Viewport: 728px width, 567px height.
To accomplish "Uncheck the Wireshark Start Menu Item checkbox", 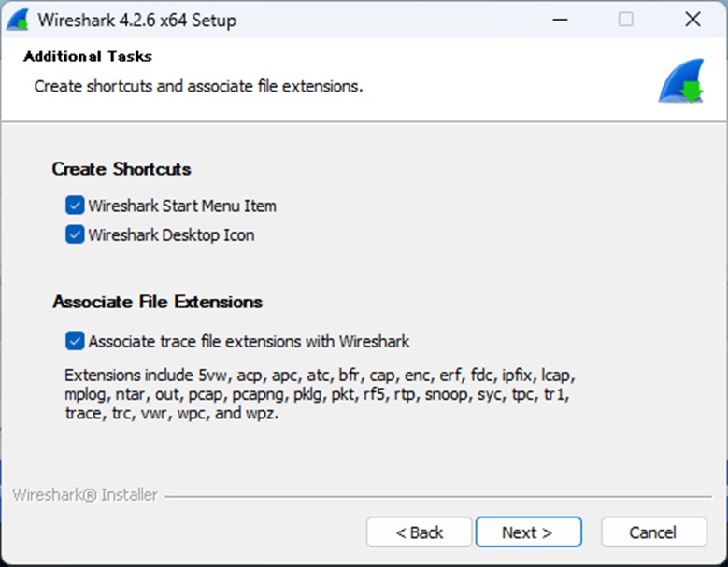I will pos(75,206).
